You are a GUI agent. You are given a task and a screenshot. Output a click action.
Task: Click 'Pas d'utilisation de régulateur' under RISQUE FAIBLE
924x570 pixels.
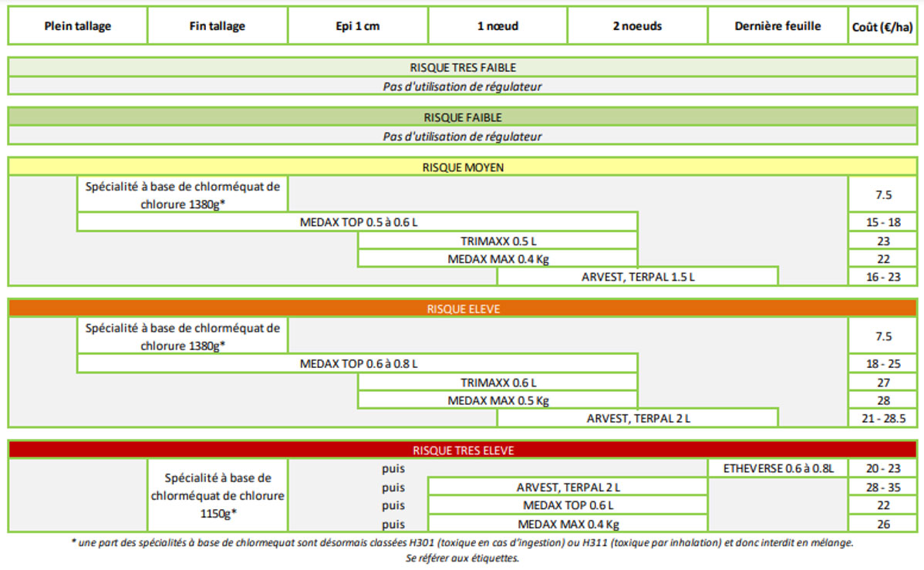[463, 137]
